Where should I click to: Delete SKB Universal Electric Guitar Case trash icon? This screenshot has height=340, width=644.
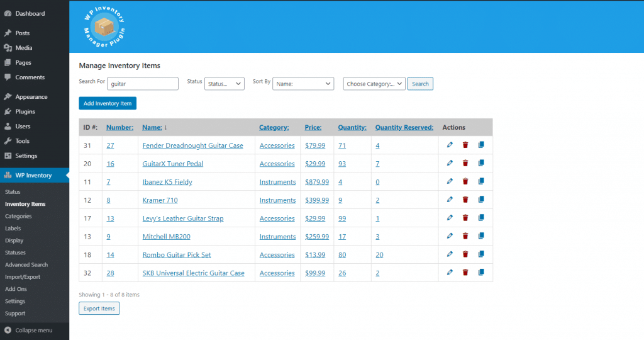pos(465,272)
